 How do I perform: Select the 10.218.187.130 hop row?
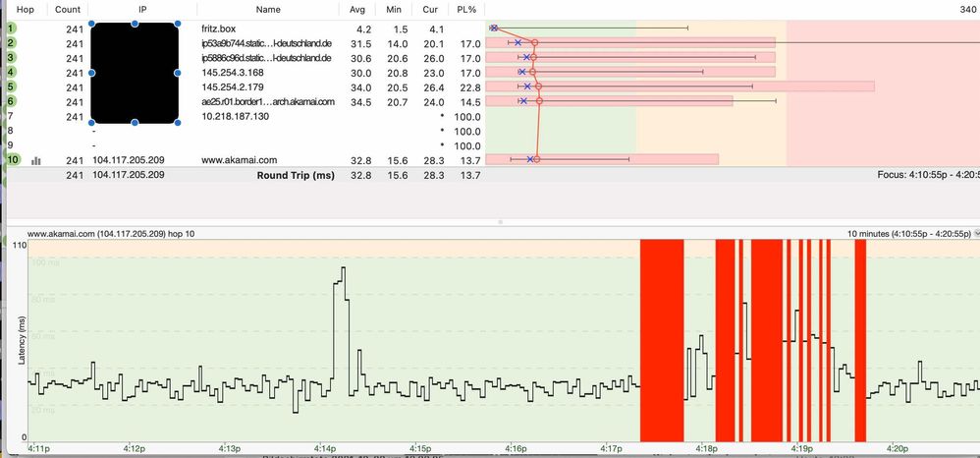coord(235,116)
